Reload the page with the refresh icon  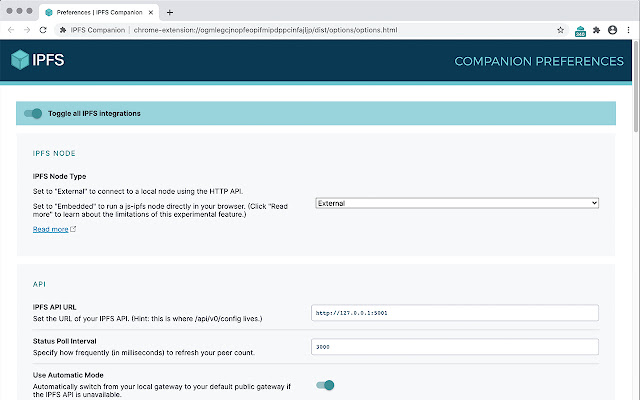tap(43, 30)
